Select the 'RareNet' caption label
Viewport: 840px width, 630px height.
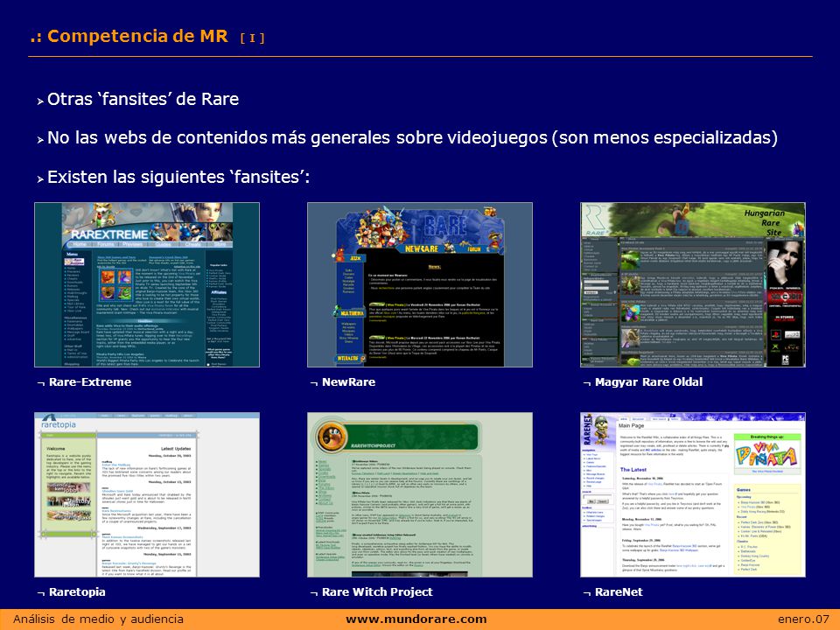coord(619,592)
